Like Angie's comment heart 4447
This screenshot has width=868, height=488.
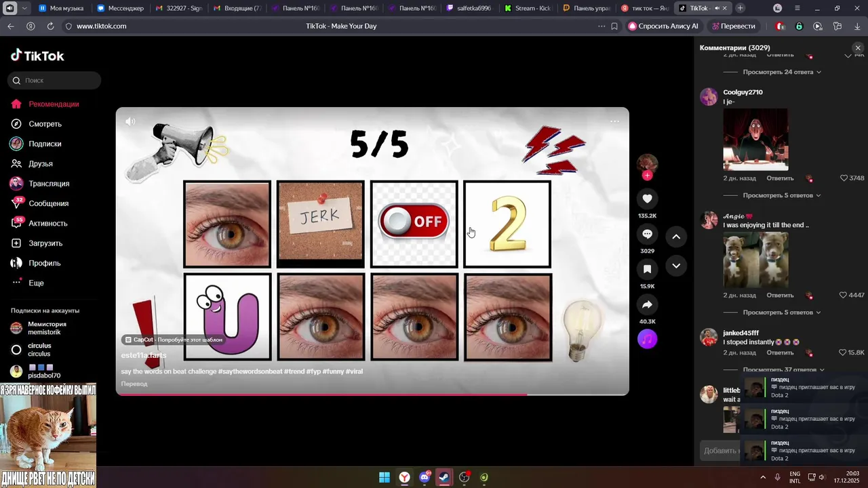point(844,296)
